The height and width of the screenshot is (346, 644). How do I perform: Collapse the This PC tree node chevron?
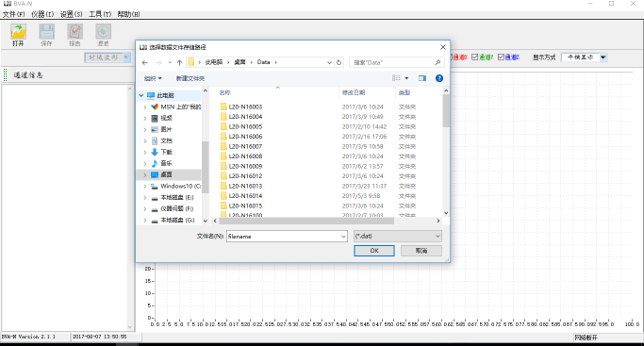pyautogui.click(x=141, y=95)
